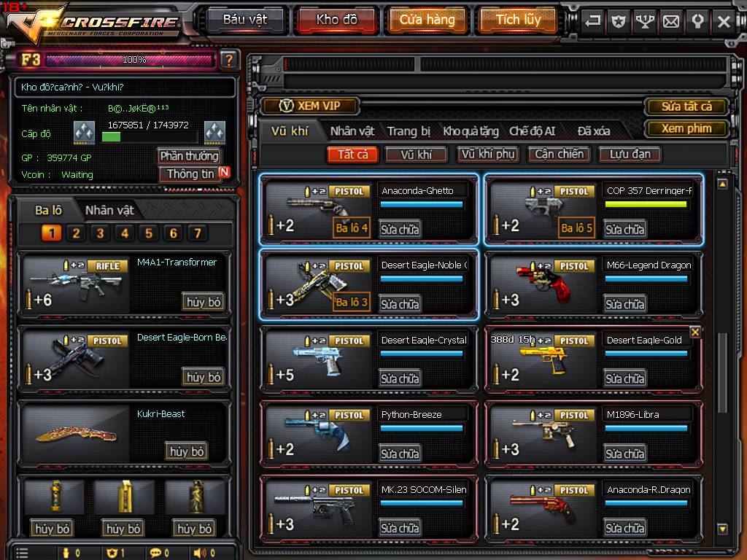Select the Cận chiến filter
Image resolution: width=747 pixels, height=560 pixels.
coord(560,155)
